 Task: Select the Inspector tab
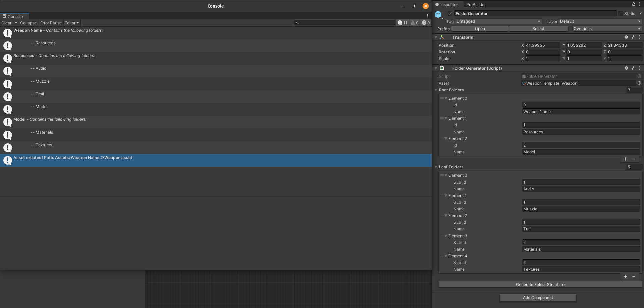[447, 5]
